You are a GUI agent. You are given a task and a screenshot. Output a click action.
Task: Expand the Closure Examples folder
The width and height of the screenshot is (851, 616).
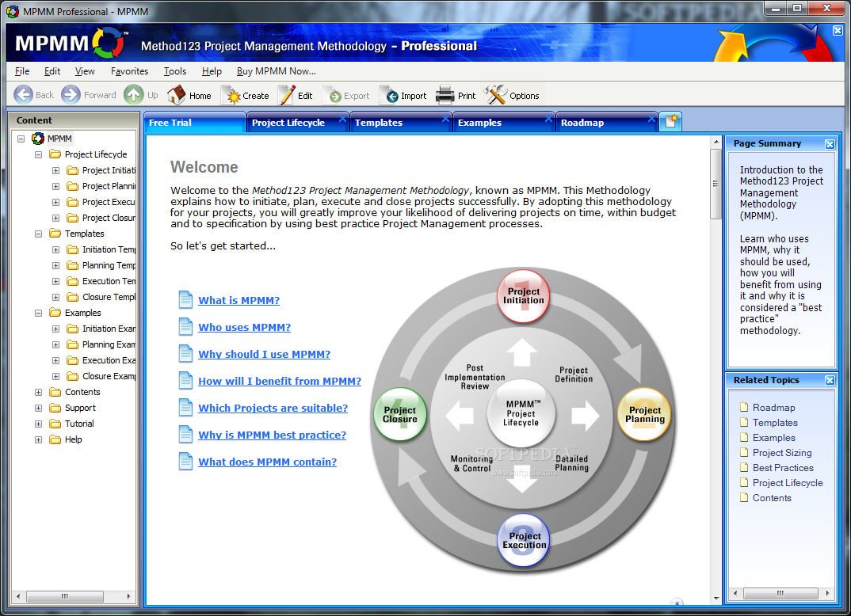point(56,376)
